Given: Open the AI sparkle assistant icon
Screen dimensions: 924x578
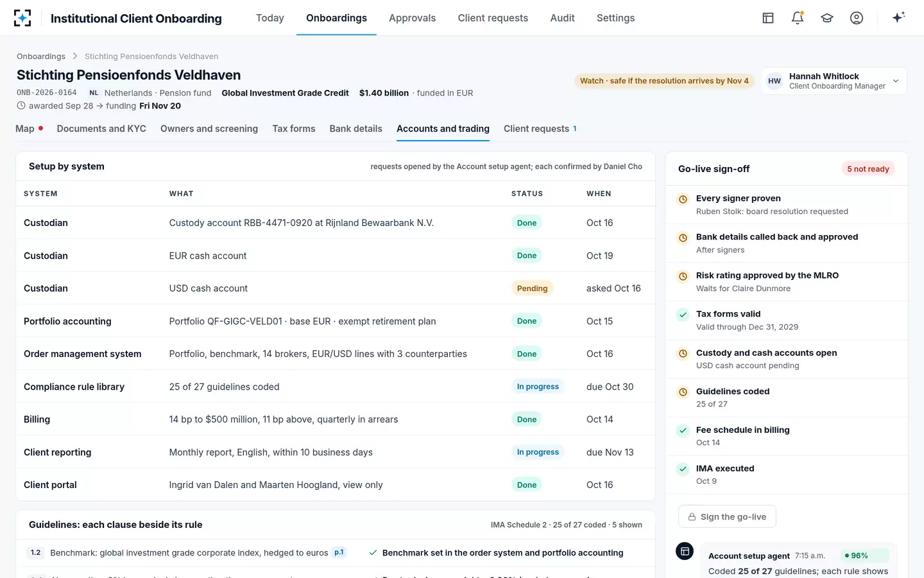Looking at the screenshot, I should [898, 17].
